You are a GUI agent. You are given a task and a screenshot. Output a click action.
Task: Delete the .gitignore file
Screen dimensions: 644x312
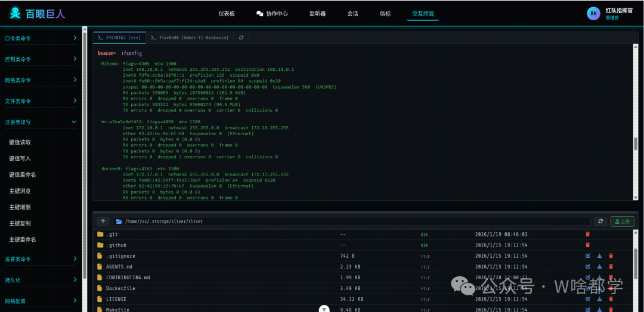tap(611, 256)
